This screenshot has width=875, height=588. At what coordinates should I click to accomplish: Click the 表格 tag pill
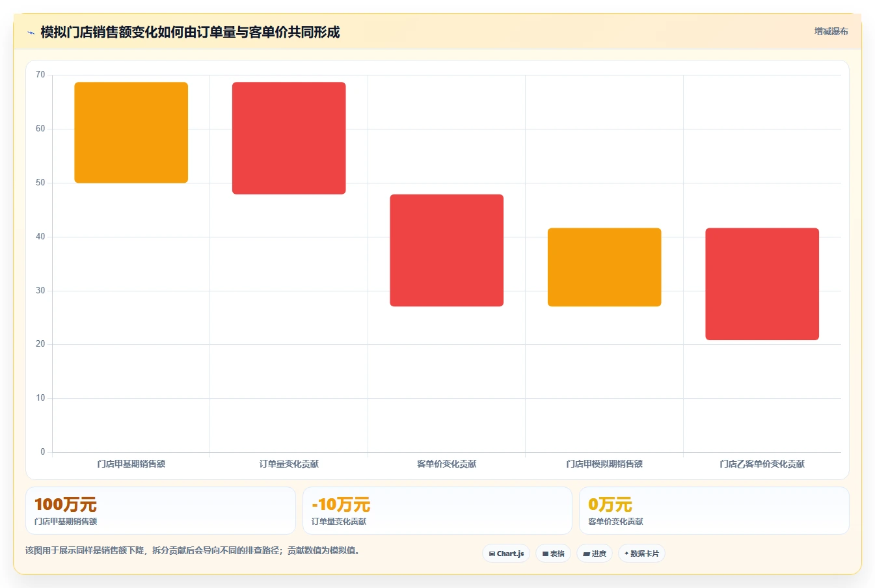553,554
